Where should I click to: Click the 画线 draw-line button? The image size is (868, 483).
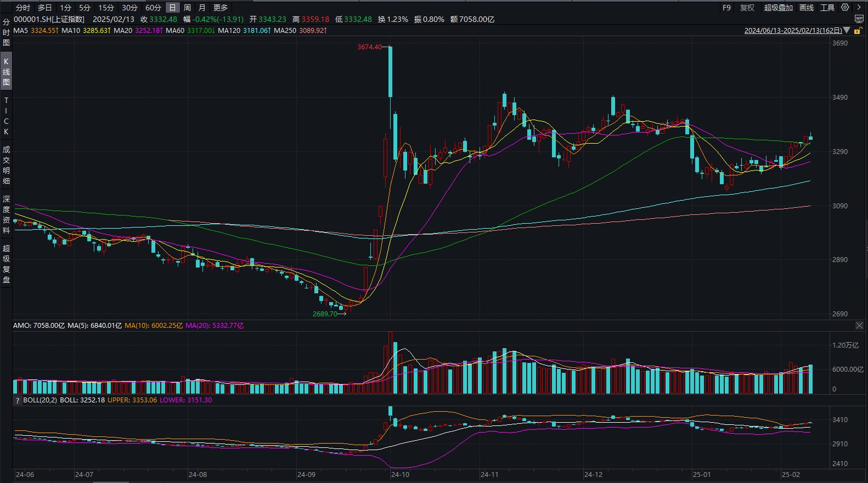[x=807, y=8]
